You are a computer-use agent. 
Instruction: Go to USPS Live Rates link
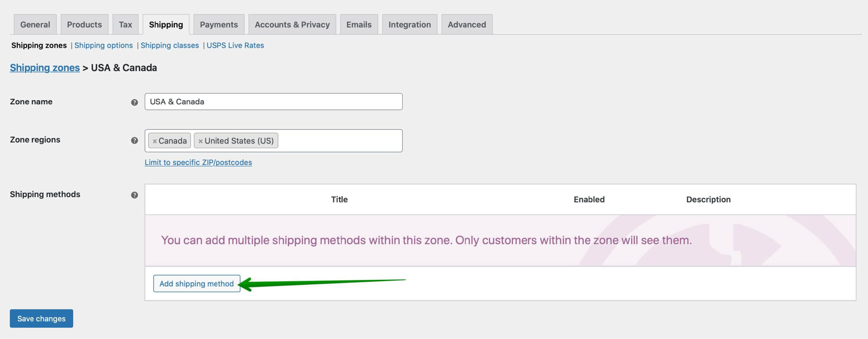click(x=235, y=45)
